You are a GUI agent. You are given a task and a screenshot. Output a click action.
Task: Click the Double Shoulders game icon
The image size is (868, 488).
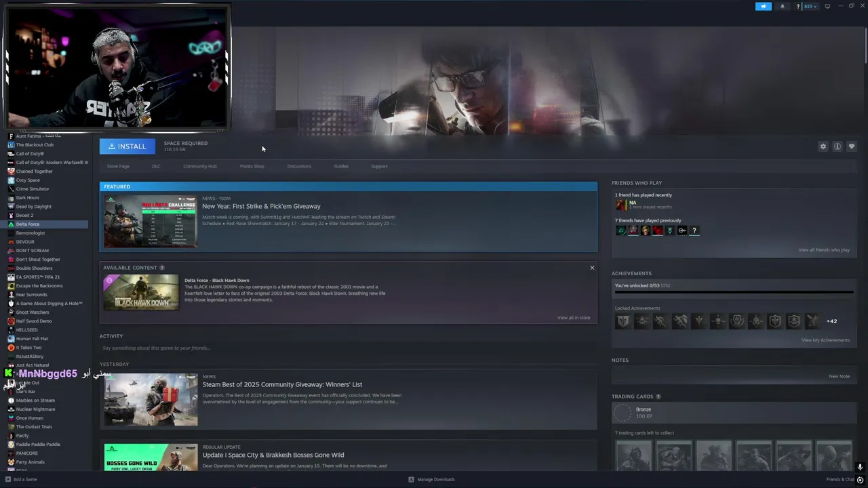(11, 268)
